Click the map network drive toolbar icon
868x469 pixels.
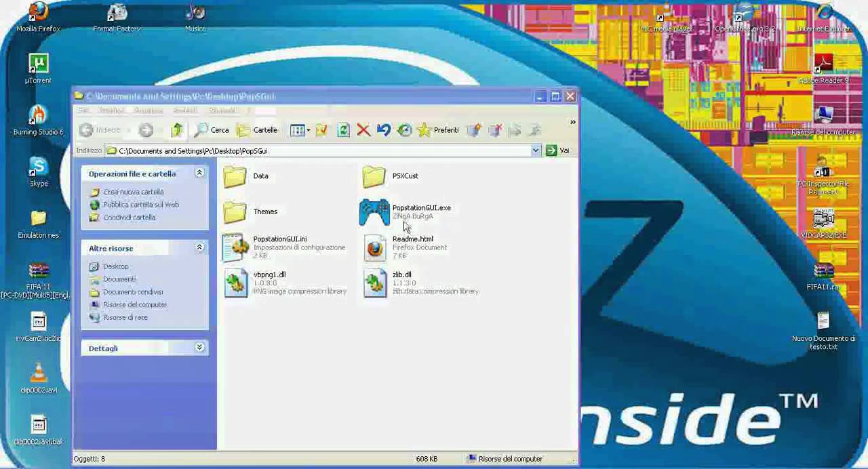tap(474, 130)
